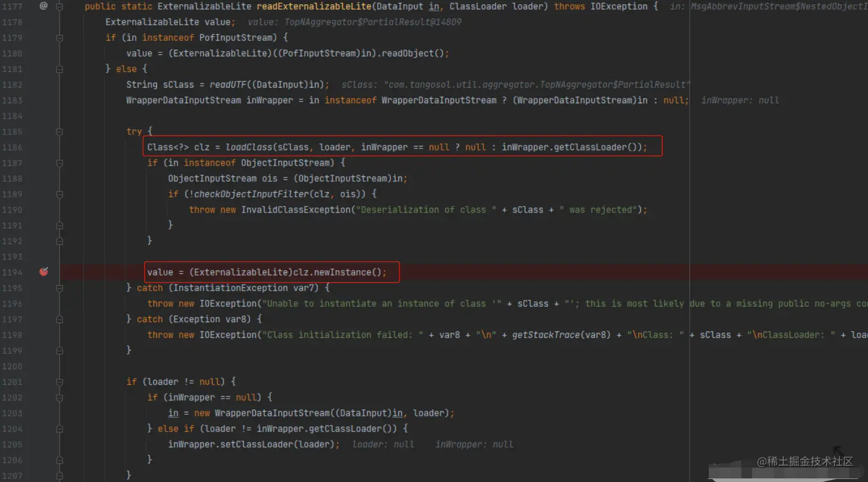Click the loadClass method call on line 1186
Image resolution: width=868 pixels, height=482 pixels.
(249, 147)
